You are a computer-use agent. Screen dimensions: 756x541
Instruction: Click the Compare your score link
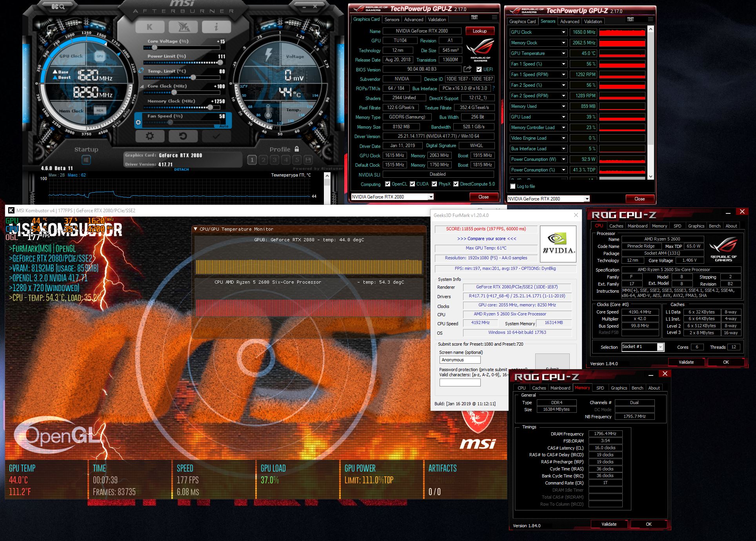point(487,239)
